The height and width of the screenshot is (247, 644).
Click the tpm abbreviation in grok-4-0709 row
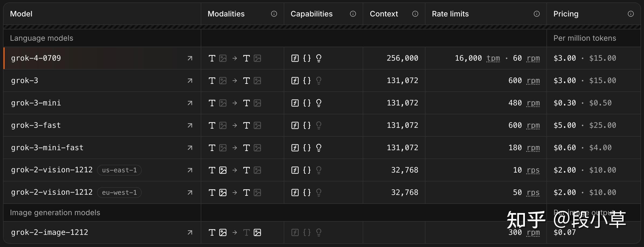(493, 58)
